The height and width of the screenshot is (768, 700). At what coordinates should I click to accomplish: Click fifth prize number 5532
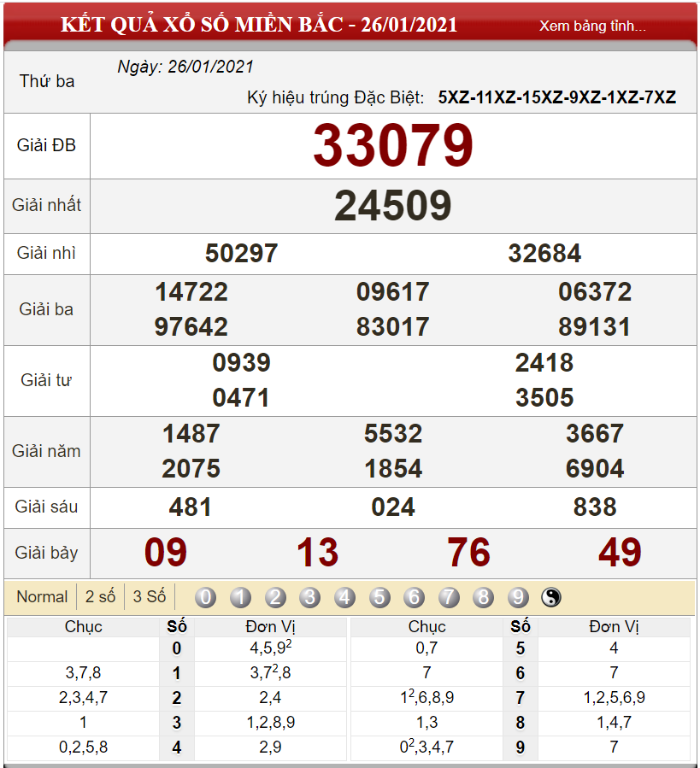[x=393, y=434]
